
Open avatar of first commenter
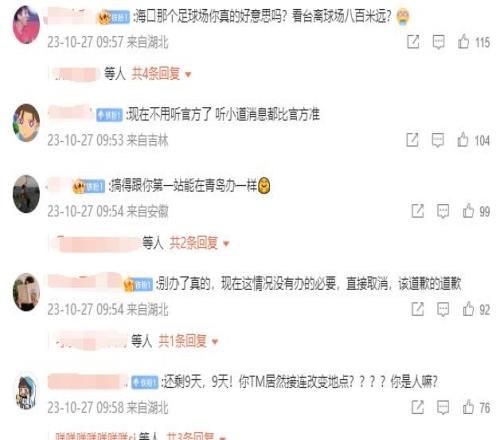[x=26, y=25]
